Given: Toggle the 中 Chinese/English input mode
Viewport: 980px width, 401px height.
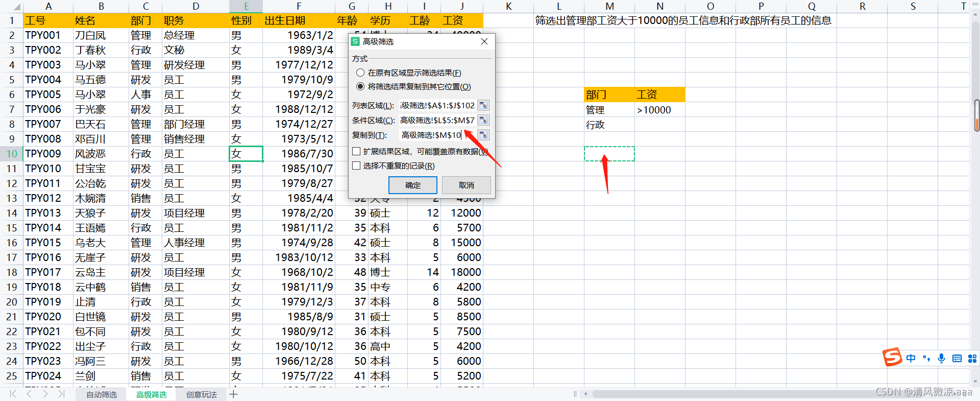Looking at the screenshot, I should click(911, 358).
